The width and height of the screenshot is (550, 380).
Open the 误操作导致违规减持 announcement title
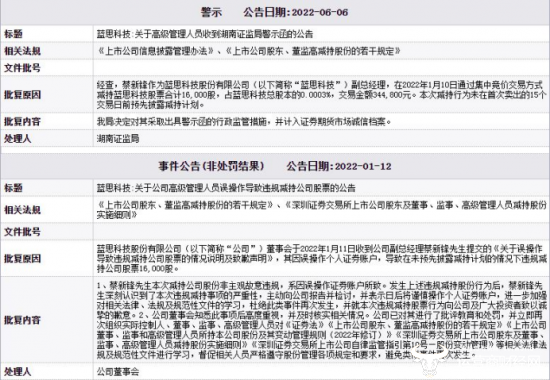click(226, 188)
